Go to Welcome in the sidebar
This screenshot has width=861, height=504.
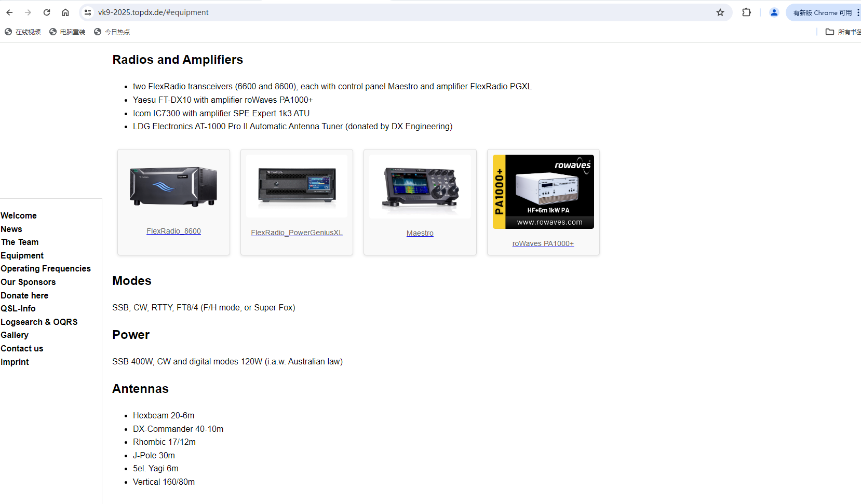[19, 215]
